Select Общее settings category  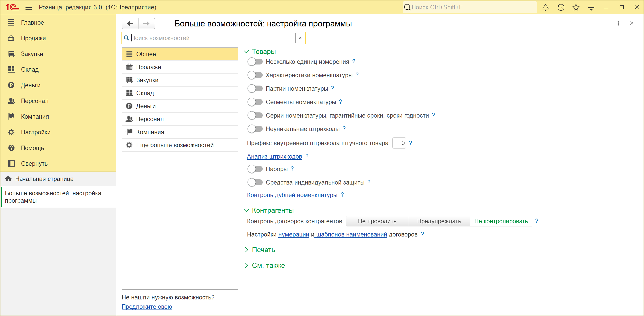[x=180, y=54]
